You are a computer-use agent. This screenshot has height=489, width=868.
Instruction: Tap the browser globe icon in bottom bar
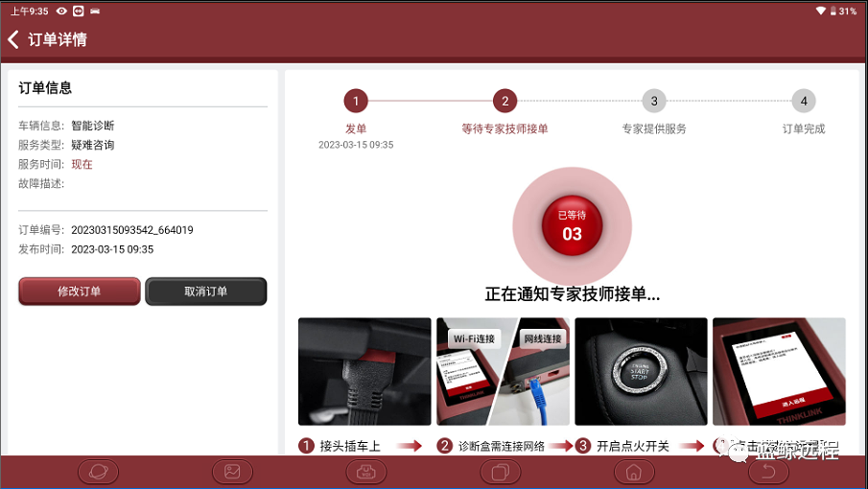coord(98,472)
